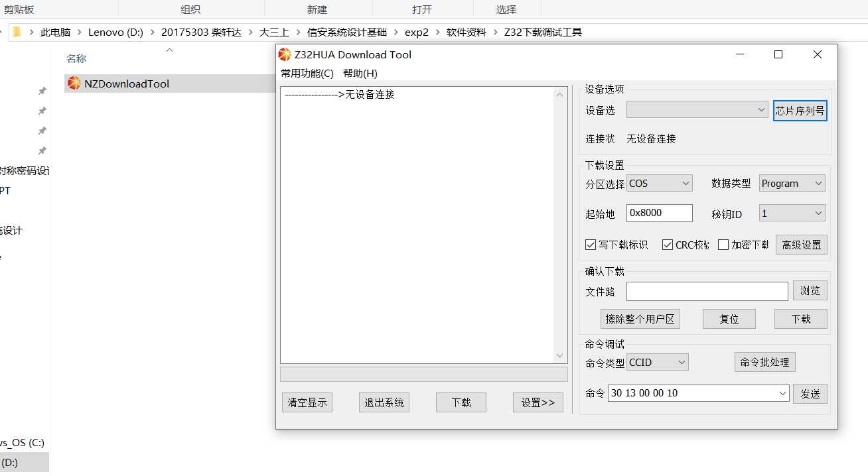Click Lenovo (D:) in the address bar

115,32
